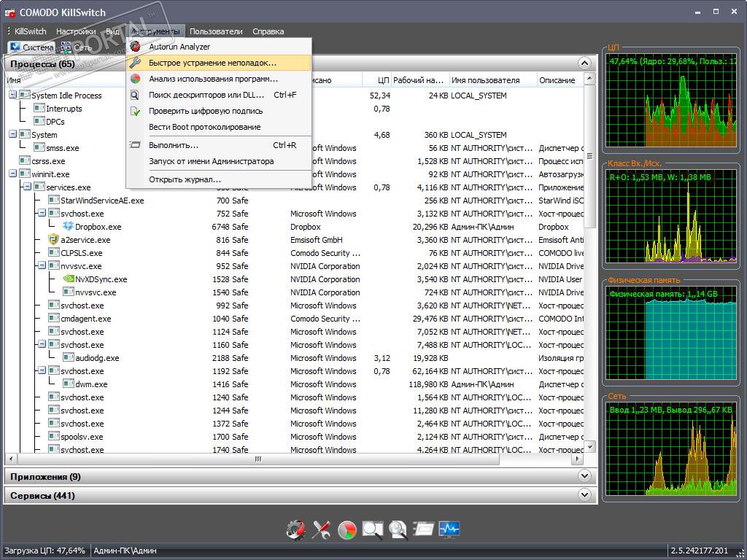Select 'Открыть журнал...' menu entry
This screenshot has height=560, width=747.
[x=185, y=179]
